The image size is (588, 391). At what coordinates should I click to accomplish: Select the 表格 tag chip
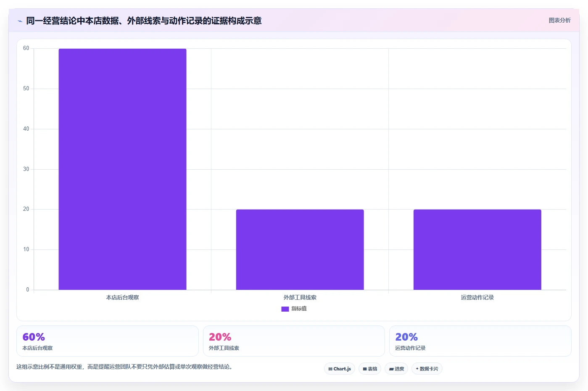[370, 369]
